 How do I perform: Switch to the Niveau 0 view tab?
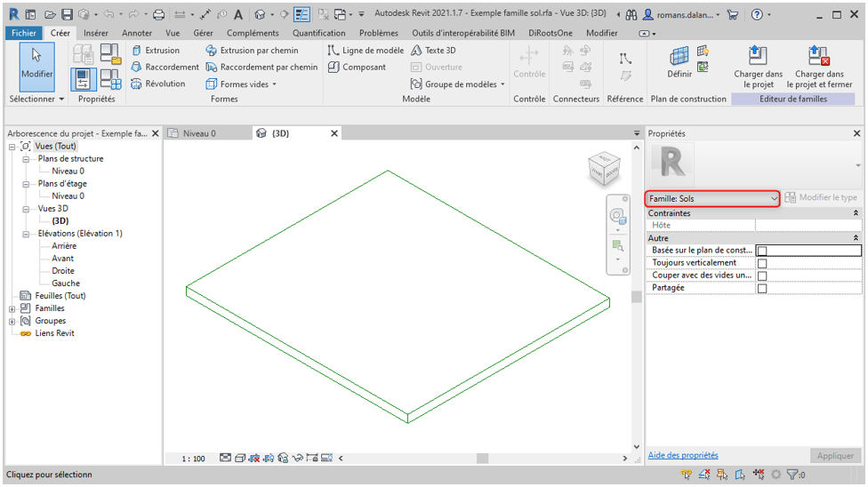pos(198,133)
